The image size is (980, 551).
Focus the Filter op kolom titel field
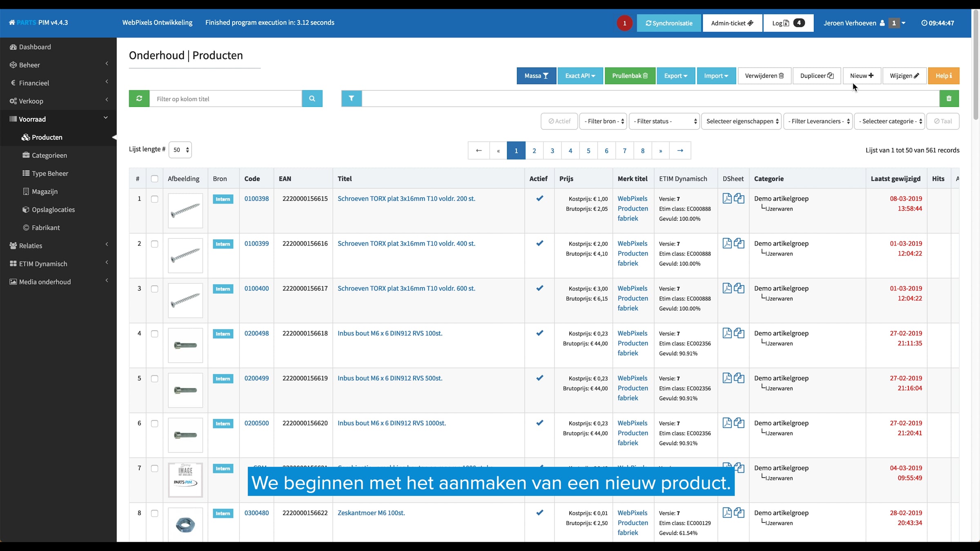click(x=225, y=99)
